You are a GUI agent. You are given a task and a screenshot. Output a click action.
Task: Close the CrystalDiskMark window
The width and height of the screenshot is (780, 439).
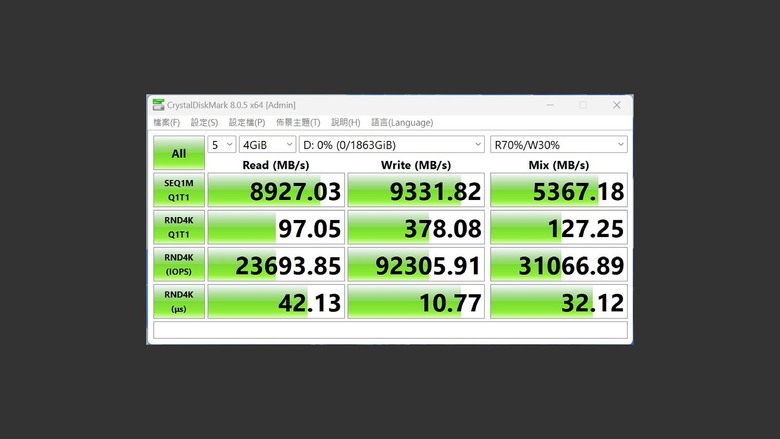pyautogui.click(x=616, y=105)
